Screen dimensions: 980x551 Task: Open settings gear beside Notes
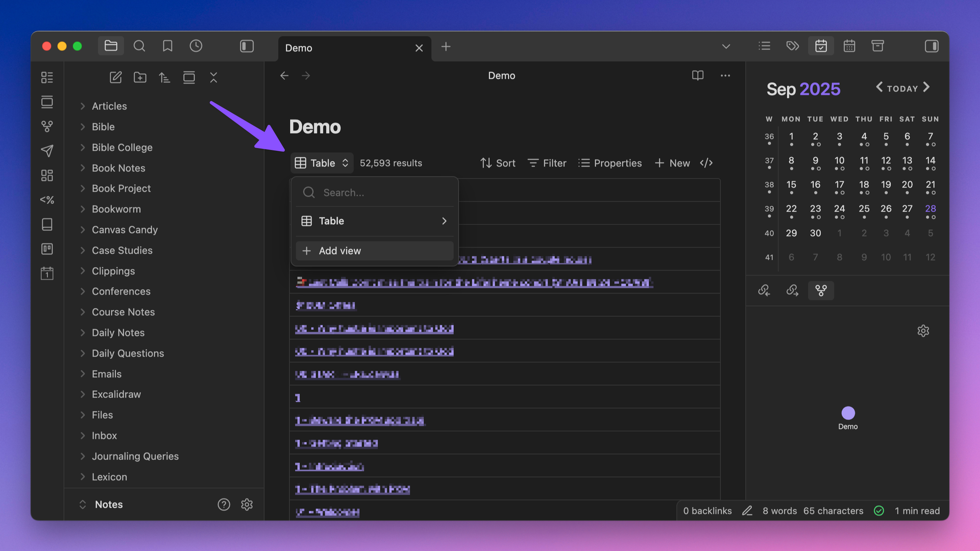247,504
